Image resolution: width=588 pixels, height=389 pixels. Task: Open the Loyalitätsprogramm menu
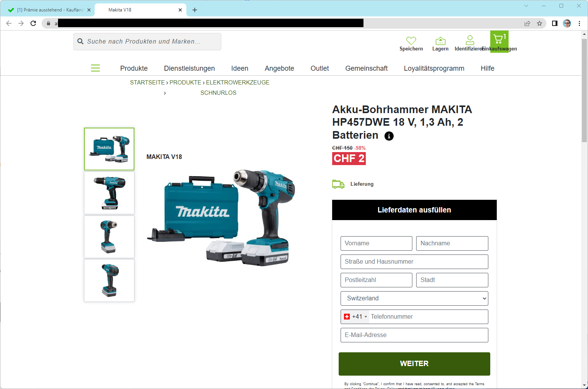click(434, 68)
